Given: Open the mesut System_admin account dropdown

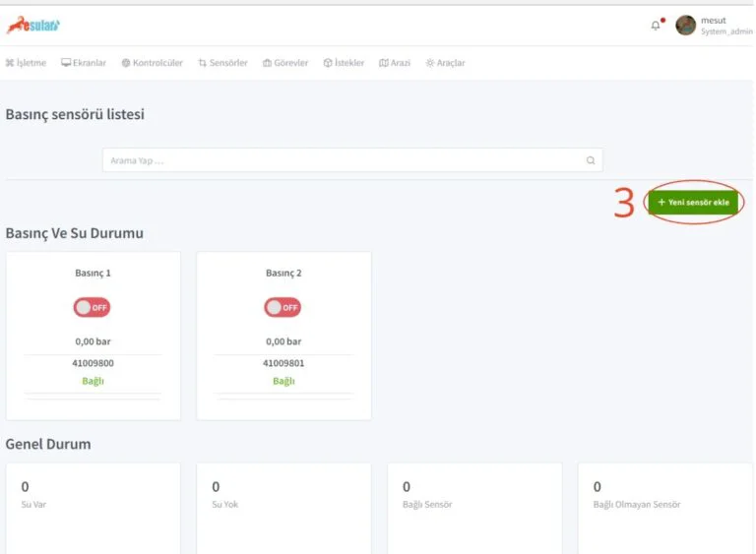Looking at the screenshot, I should coord(726,26).
